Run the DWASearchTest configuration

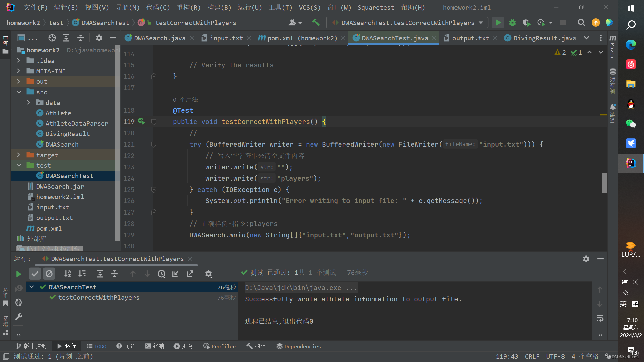[498, 23]
